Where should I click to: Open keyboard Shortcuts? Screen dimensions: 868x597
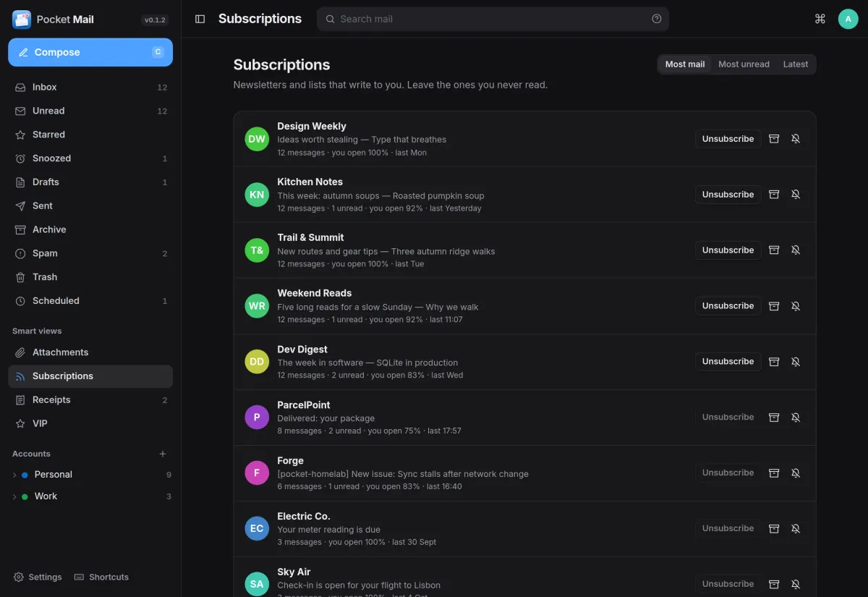click(x=101, y=577)
